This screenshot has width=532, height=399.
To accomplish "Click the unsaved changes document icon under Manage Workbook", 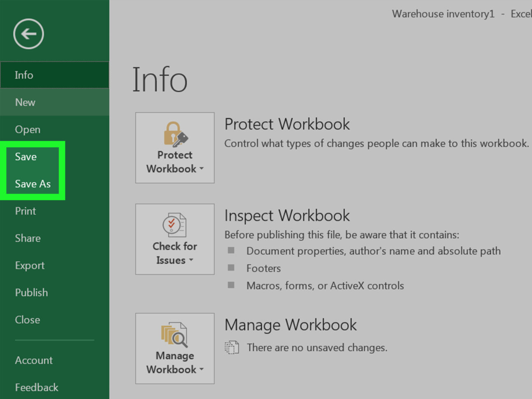I will pos(232,347).
